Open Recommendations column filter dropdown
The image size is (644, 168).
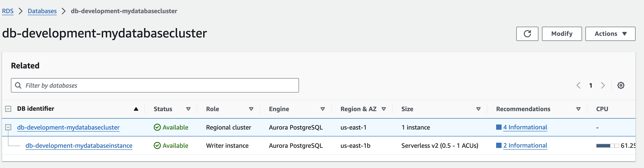[x=578, y=109]
